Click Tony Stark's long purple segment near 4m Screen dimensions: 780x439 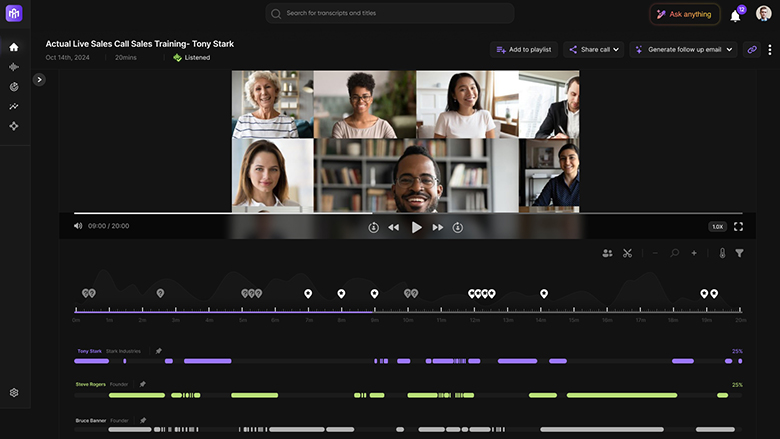207,361
